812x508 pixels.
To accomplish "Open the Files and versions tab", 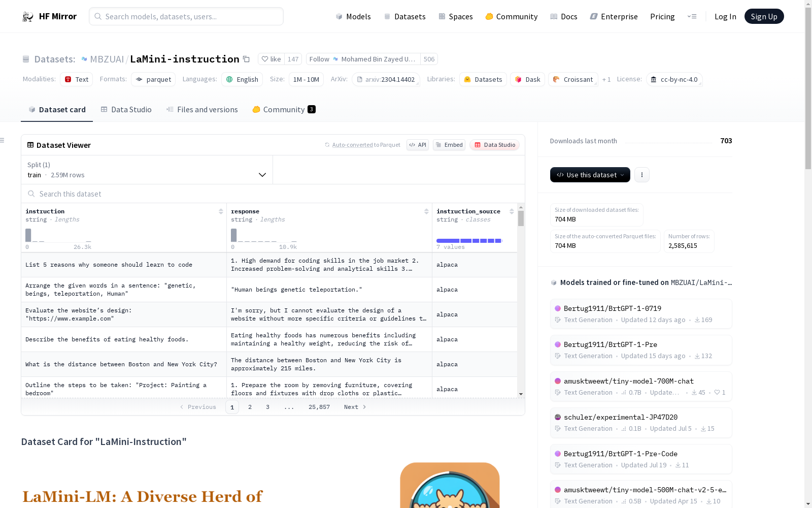I will click(x=202, y=109).
